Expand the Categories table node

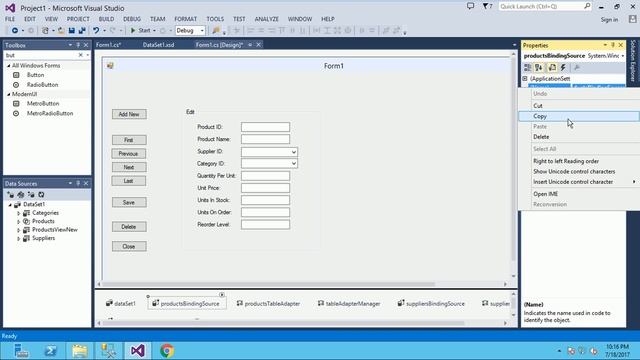coord(18,213)
